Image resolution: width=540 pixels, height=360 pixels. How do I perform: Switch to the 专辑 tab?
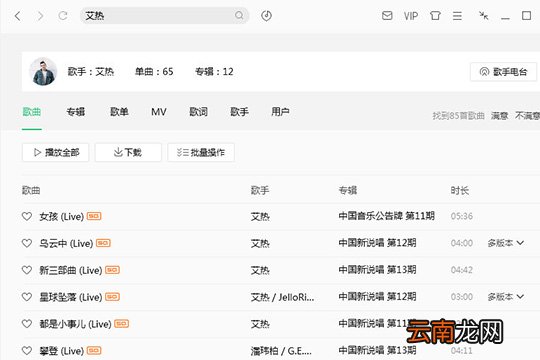click(75, 112)
